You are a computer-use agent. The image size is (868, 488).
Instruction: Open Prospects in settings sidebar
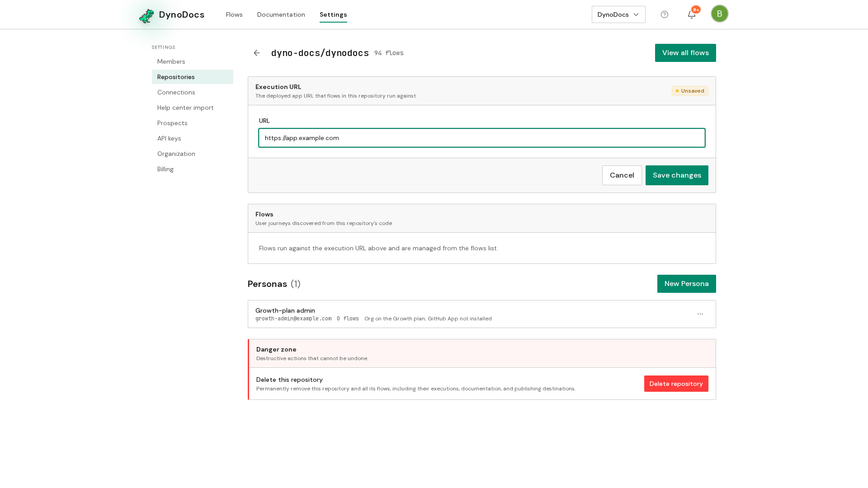[x=193, y=123]
